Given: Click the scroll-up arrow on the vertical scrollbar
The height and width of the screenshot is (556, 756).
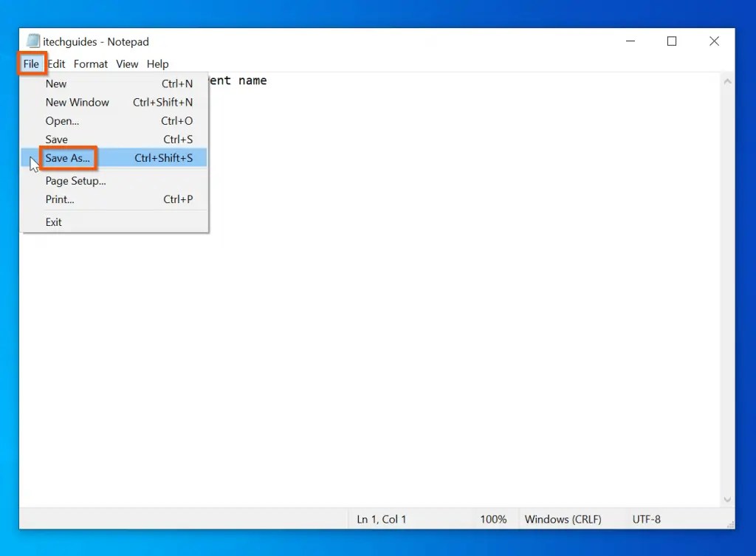Looking at the screenshot, I should click(x=727, y=80).
